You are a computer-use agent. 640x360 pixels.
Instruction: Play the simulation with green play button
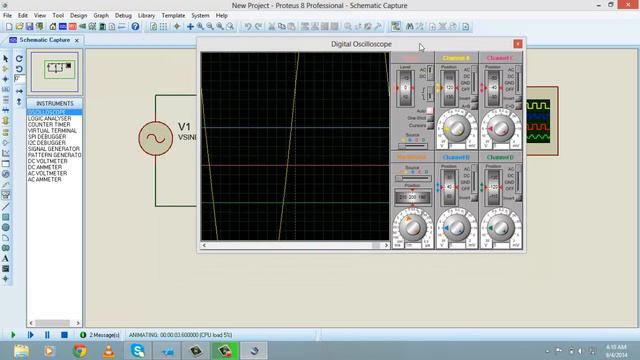coord(13,335)
